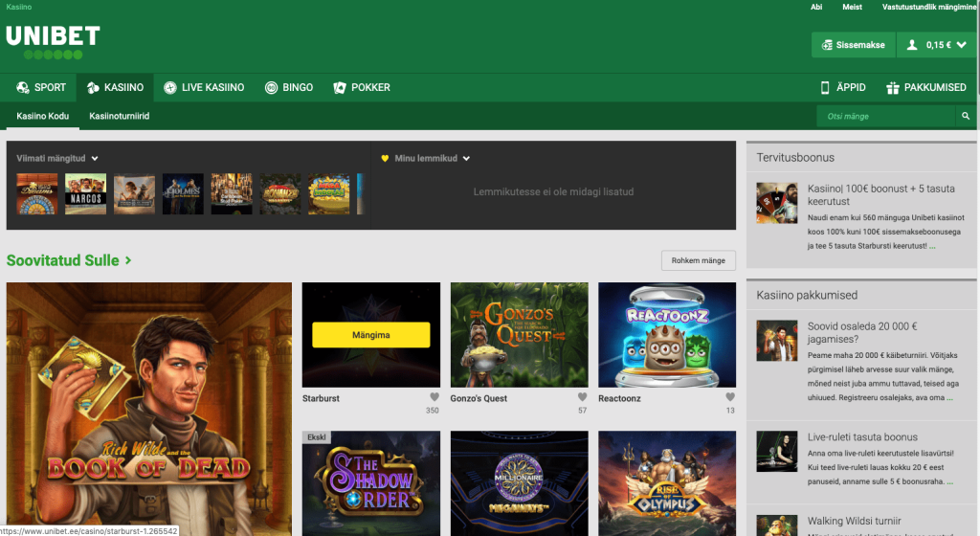Click the Vastutustundlik mängimine link
This screenshot has width=980, height=536.
(928, 7)
